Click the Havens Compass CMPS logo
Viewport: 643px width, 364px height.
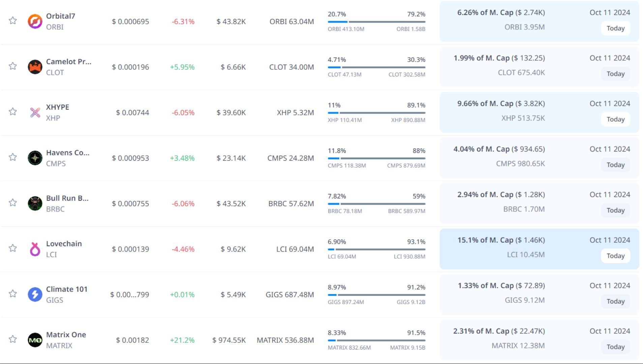tap(35, 158)
